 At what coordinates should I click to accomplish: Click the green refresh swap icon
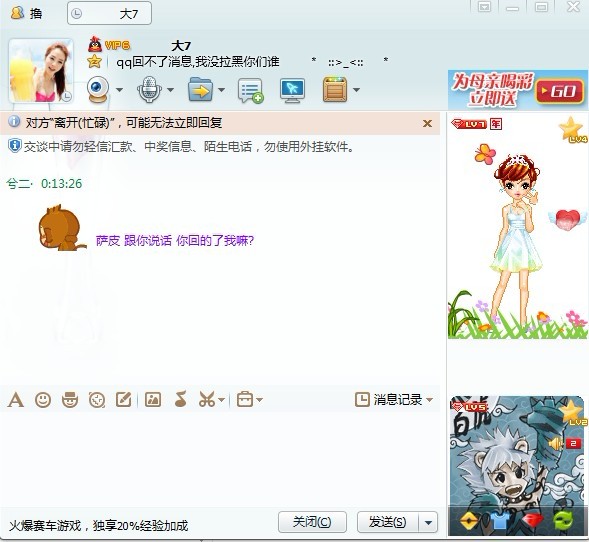(x=564, y=521)
